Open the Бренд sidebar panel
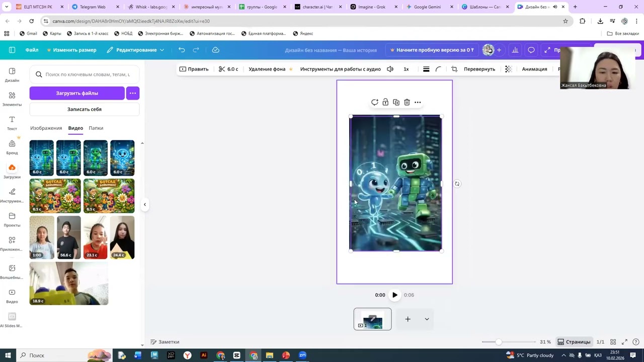Image resolution: width=644 pixels, height=362 pixels. coord(12,147)
